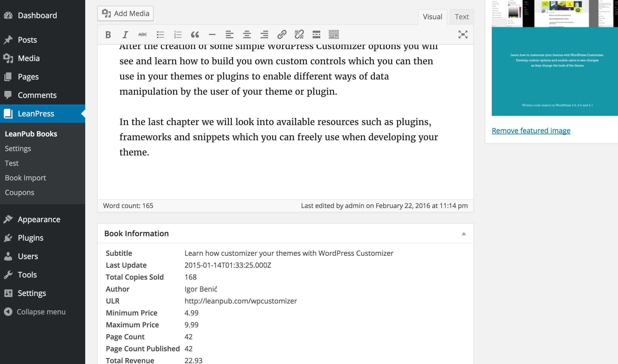The height and width of the screenshot is (364, 618).
Task: Switch to the Visual editor tab
Action: coord(432,17)
